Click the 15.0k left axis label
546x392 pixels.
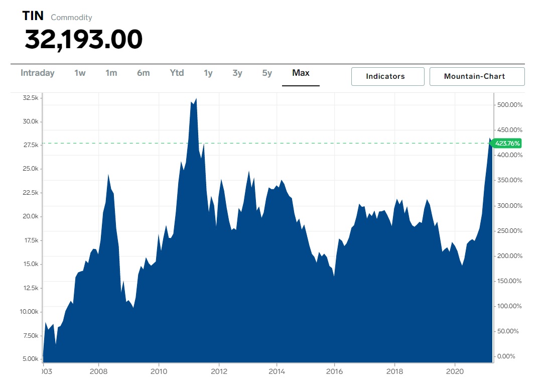(31, 264)
